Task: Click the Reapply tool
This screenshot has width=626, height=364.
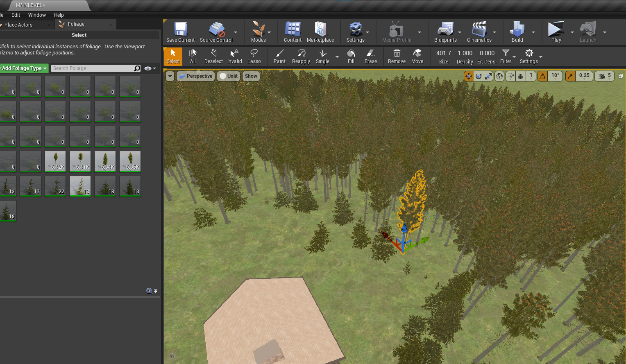Action: [x=301, y=57]
